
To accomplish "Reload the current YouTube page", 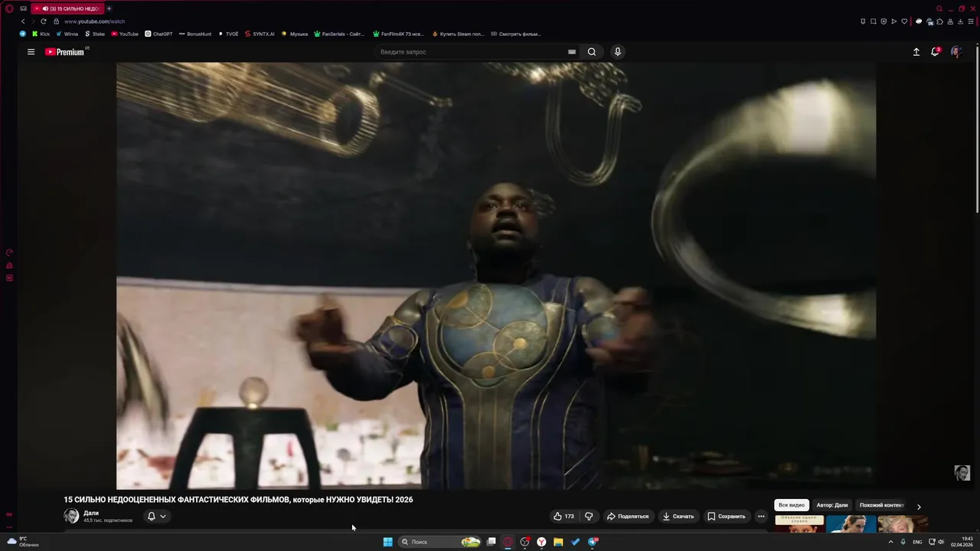I will pos(44,21).
